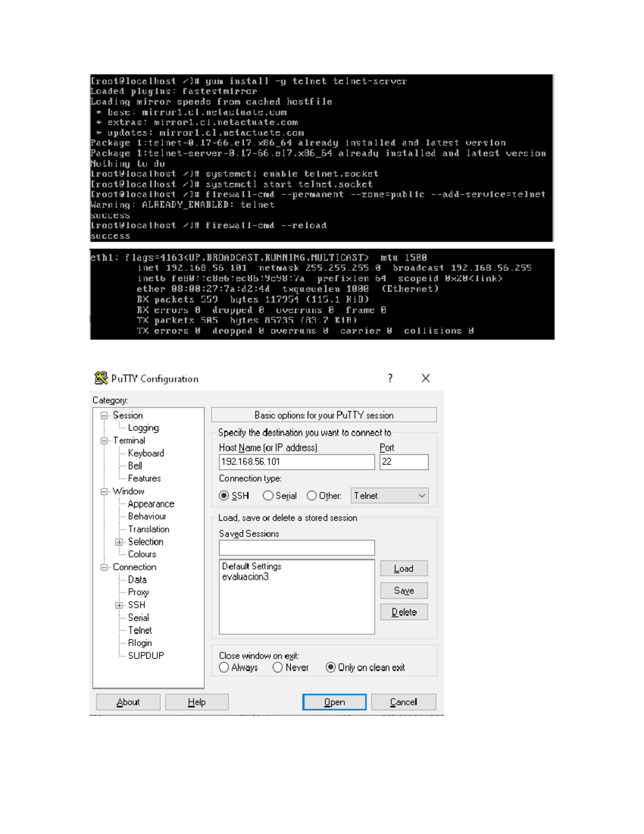Expand the SSH tree node
The width and height of the screenshot is (644, 834).
coord(119,605)
